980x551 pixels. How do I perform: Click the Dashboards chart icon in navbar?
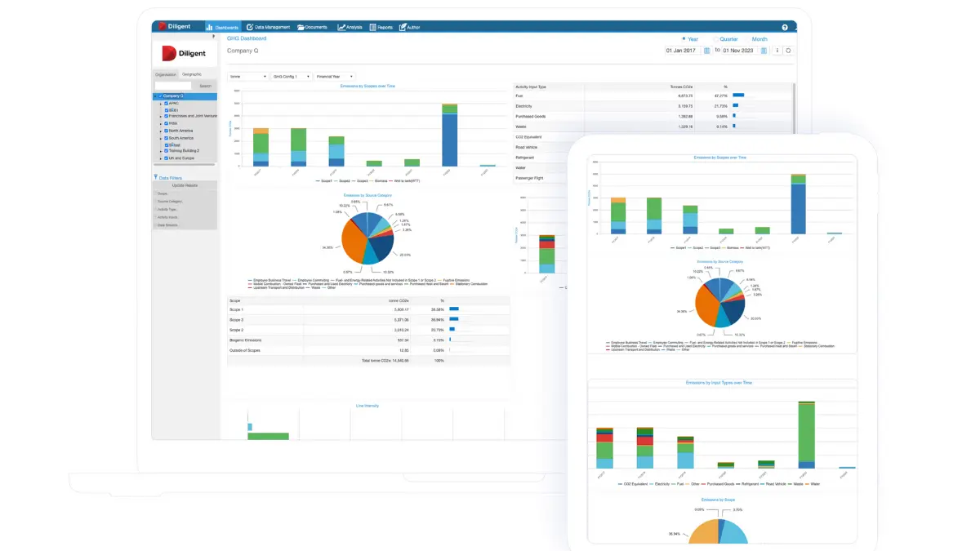point(209,27)
